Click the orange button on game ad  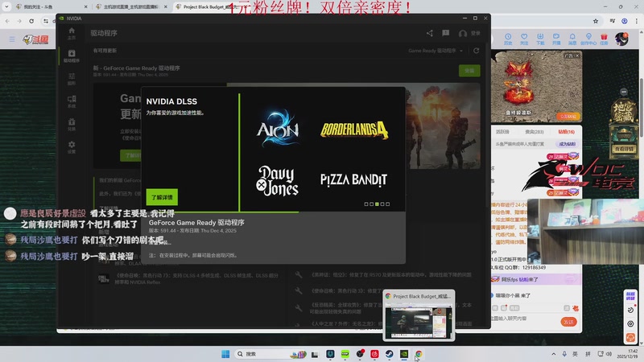coord(569,117)
